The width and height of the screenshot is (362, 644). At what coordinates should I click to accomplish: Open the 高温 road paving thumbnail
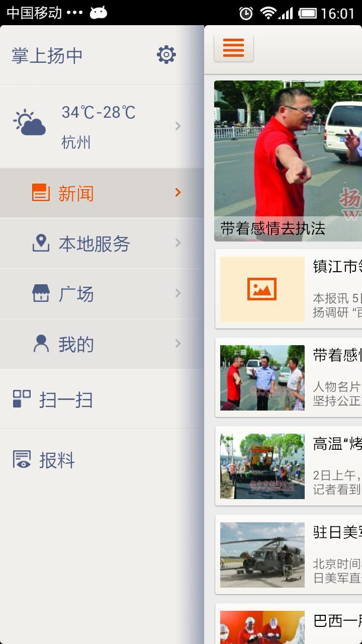(262, 466)
